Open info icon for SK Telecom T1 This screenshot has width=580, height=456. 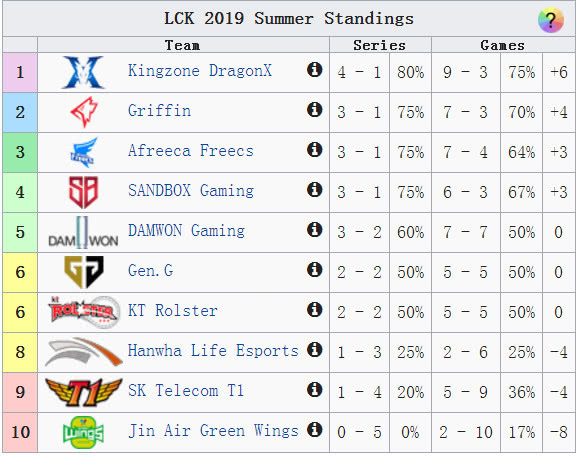[x=314, y=389]
